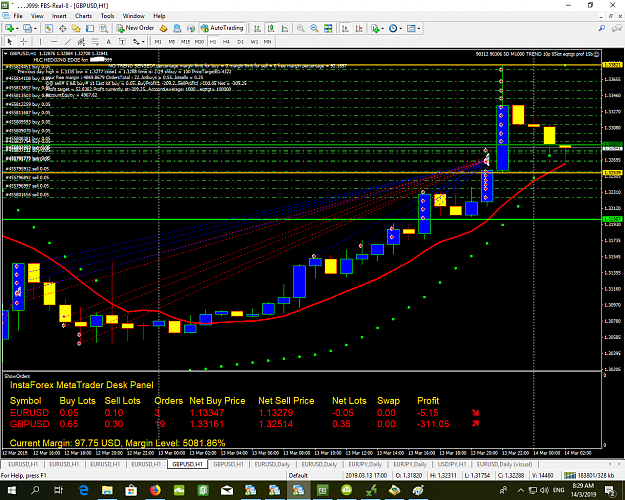Click GBPUSD profit value -311.05
The image size is (625, 500).
click(433, 424)
